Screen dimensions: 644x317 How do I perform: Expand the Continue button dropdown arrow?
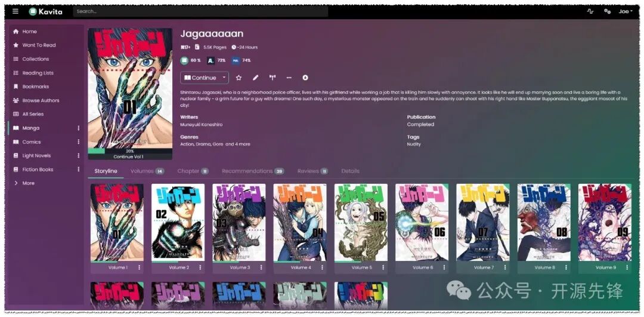[x=224, y=77]
